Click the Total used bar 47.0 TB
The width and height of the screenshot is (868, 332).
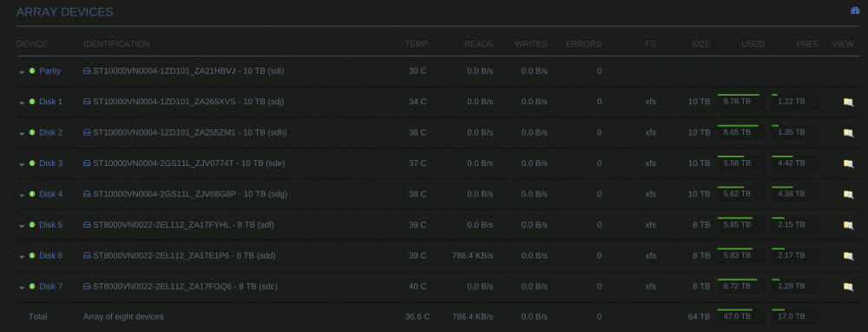pyautogui.click(x=740, y=316)
